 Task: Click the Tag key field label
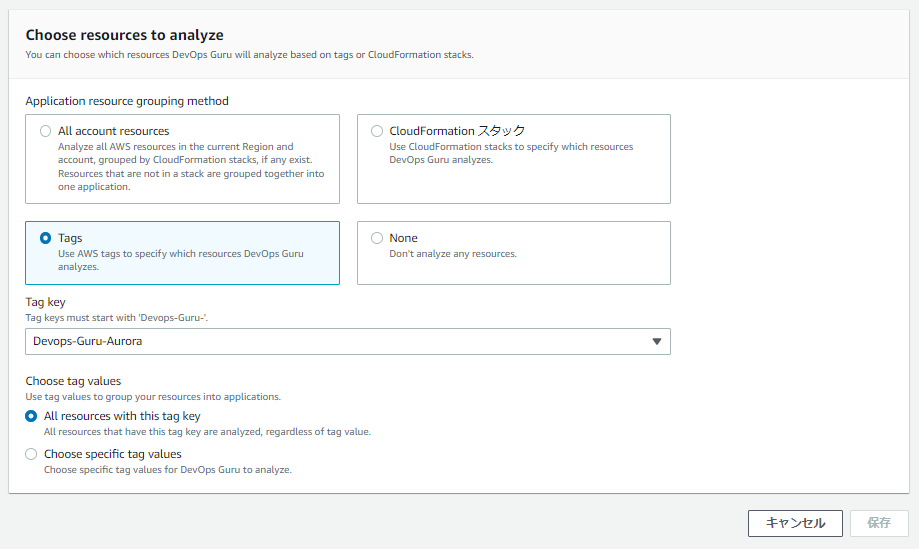click(x=45, y=303)
